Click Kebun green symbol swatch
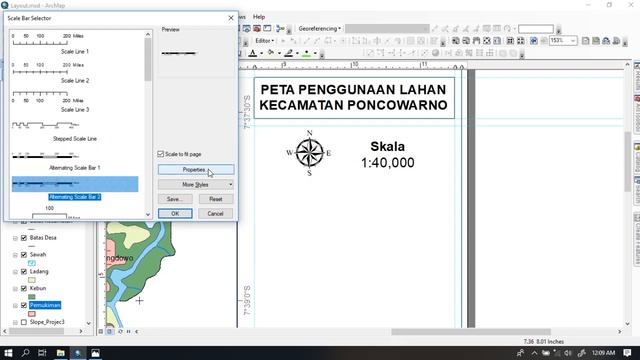640x360 pixels. tap(32, 297)
